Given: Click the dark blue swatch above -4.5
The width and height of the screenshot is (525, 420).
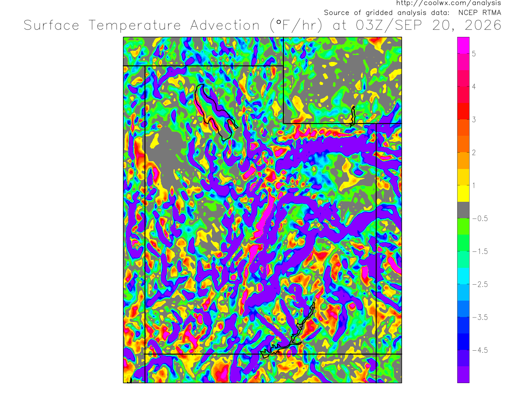Looking at the screenshot, I should [463, 342].
